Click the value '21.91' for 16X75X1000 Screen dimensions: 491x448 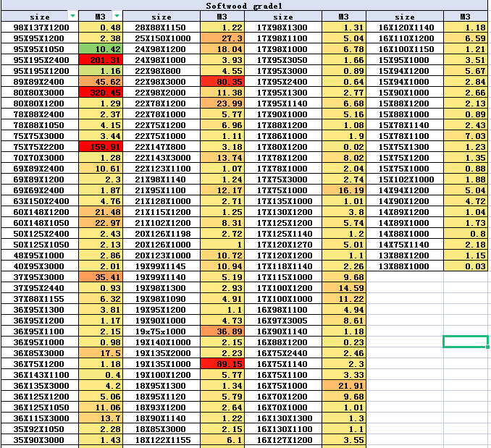344,386
